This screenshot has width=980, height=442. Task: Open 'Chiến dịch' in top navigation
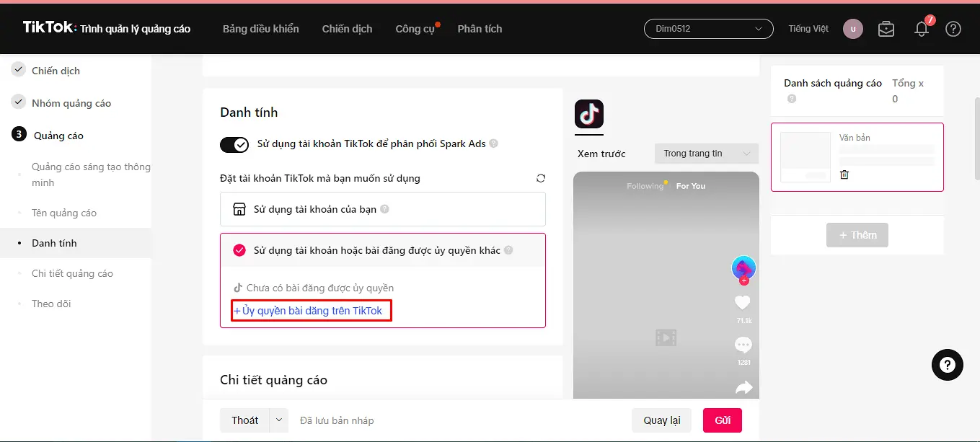pyautogui.click(x=348, y=29)
